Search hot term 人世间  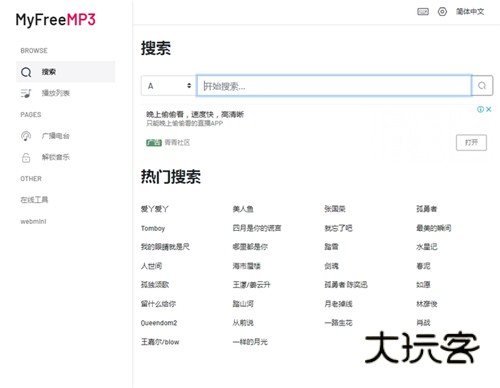(x=151, y=266)
